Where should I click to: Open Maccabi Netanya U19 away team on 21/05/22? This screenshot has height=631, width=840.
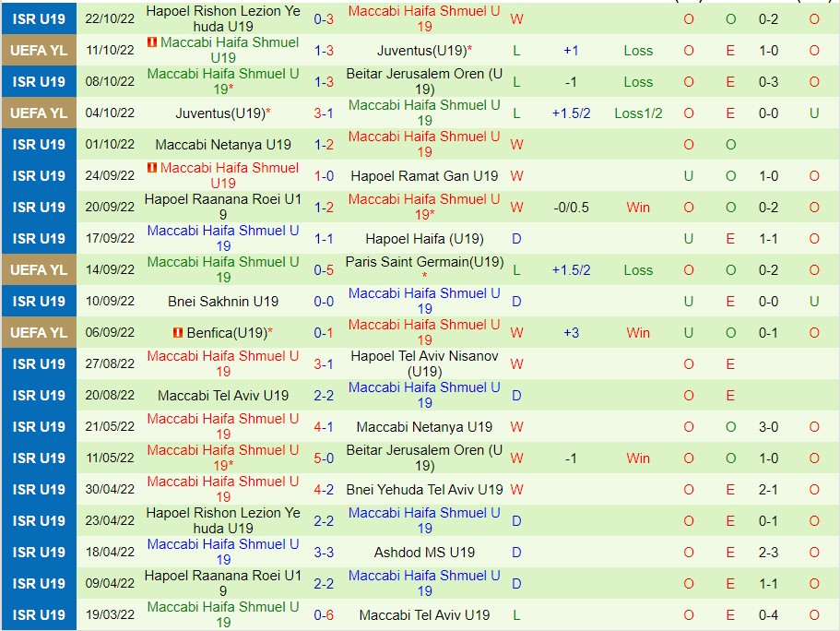424,427
